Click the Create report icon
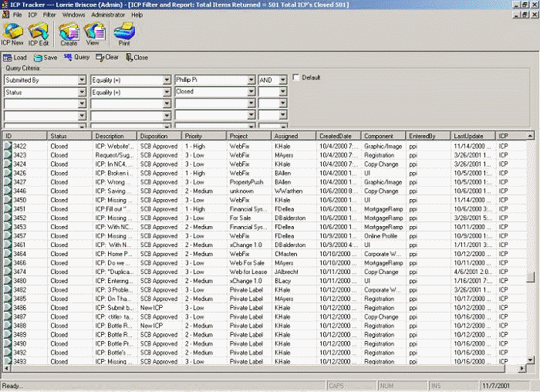The height and width of the screenshot is (392, 540). point(69,33)
